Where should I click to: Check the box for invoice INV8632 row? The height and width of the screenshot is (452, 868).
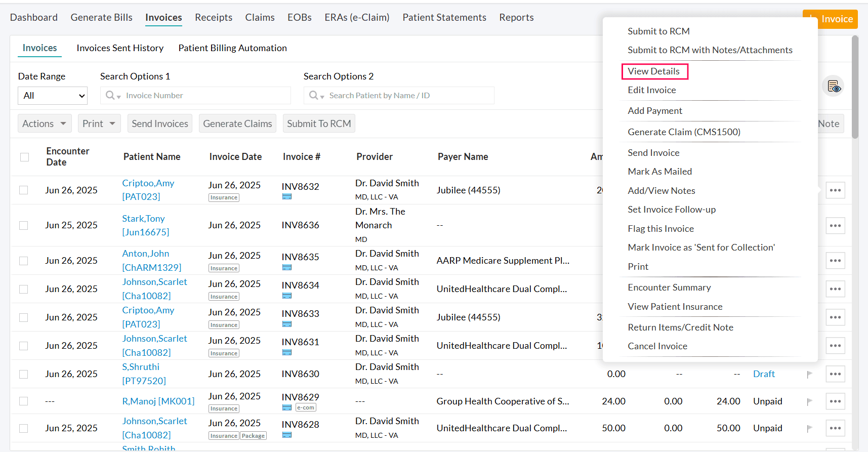[23, 190]
